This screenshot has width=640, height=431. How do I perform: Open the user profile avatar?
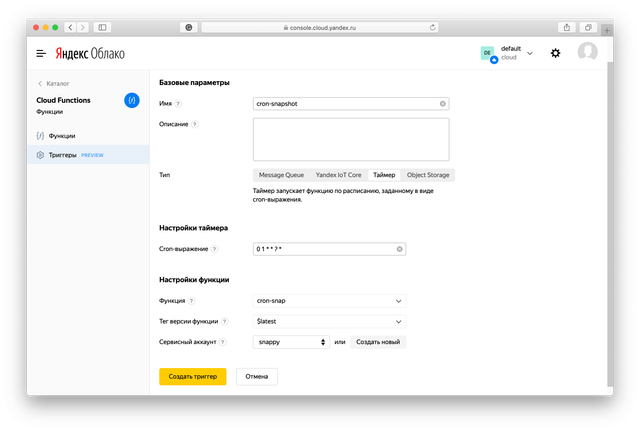click(587, 52)
